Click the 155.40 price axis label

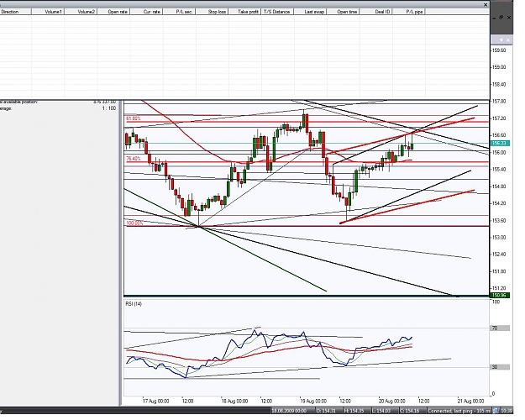tap(499, 170)
